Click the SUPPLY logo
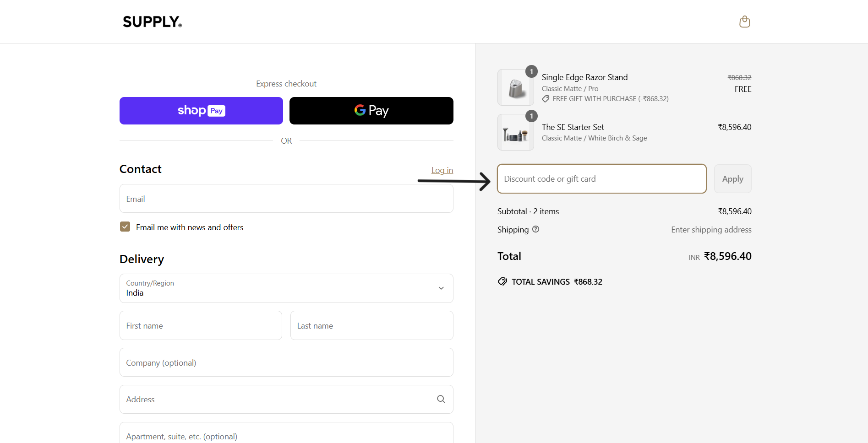 pyautogui.click(x=152, y=22)
